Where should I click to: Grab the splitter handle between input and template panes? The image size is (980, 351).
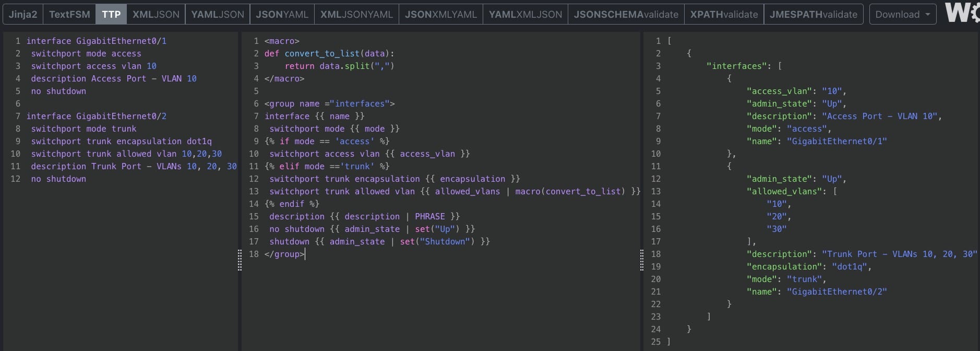click(240, 260)
